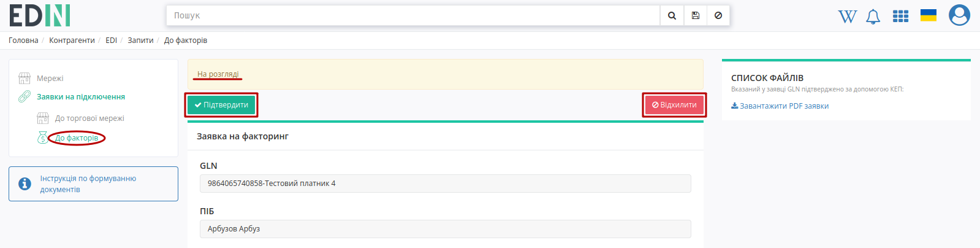Open Мережі in the sidebar
Screen dimensions: 980x248
click(x=50, y=79)
